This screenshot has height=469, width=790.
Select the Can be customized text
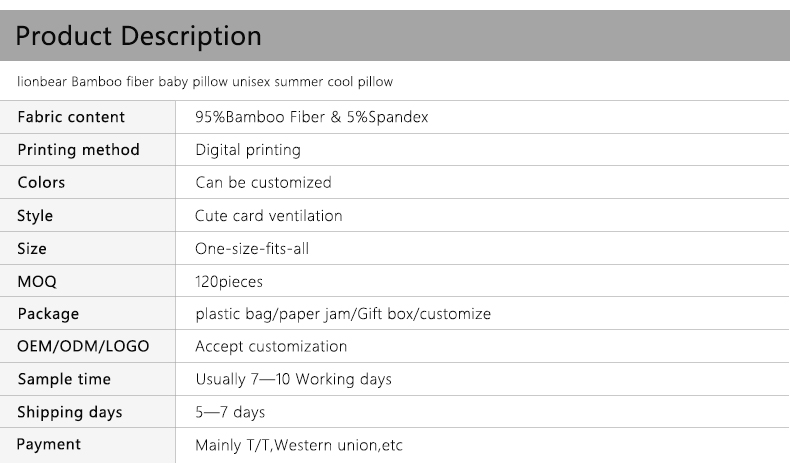263,183
